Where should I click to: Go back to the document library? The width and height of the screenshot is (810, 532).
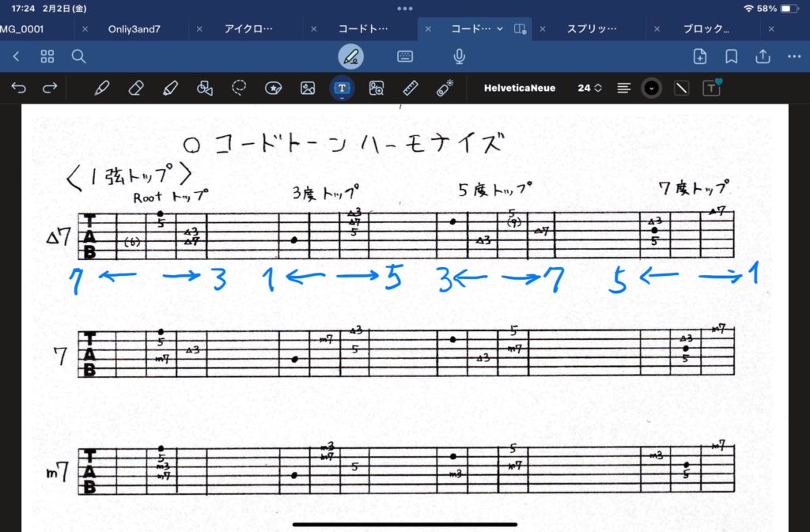click(x=17, y=57)
